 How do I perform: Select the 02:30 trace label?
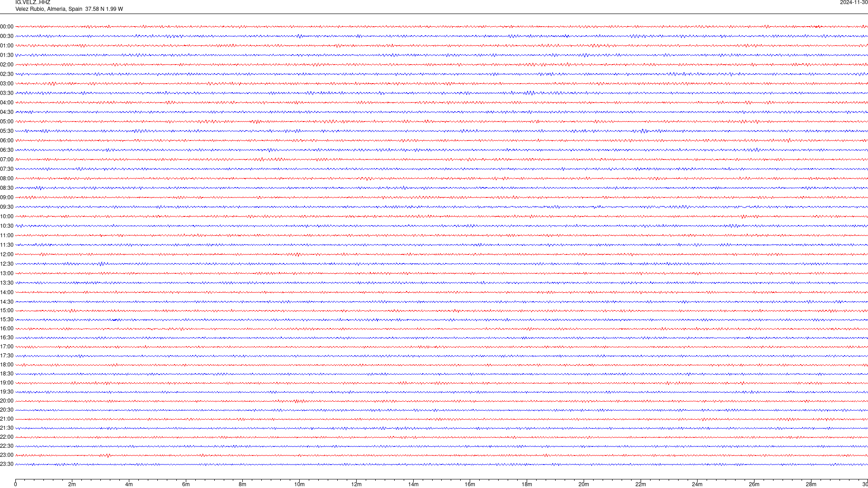(7, 74)
